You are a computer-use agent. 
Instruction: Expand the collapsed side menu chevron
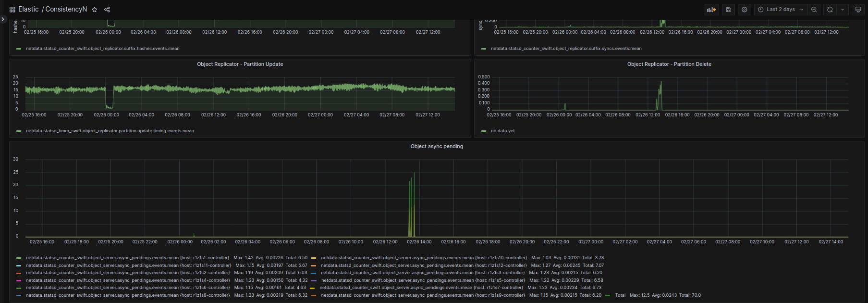(x=3, y=19)
